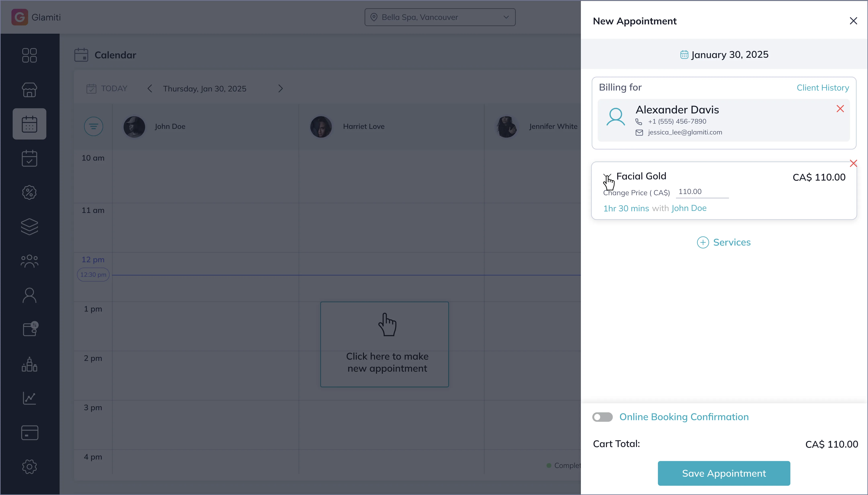Click the calendar filter circle icon

point(94,127)
